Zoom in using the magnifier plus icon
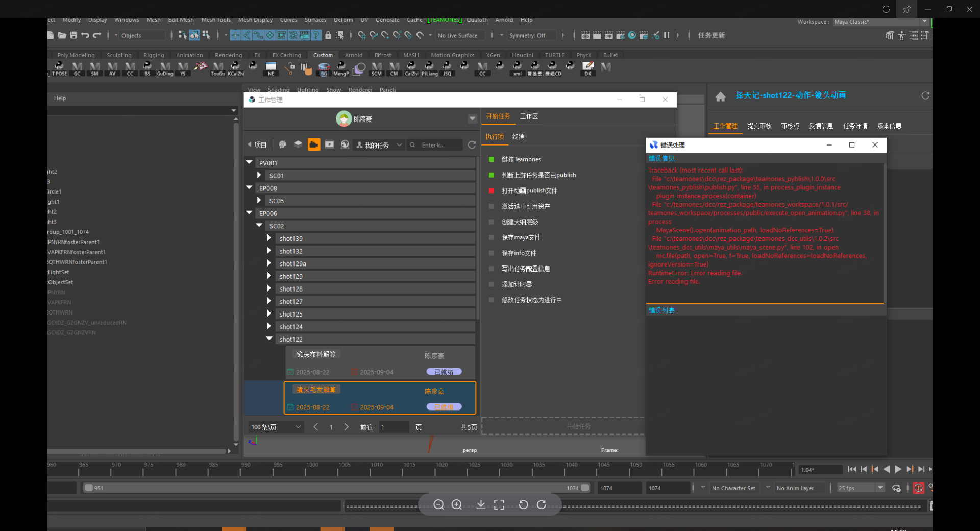The width and height of the screenshot is (980, 531). [x=457, y=505]
